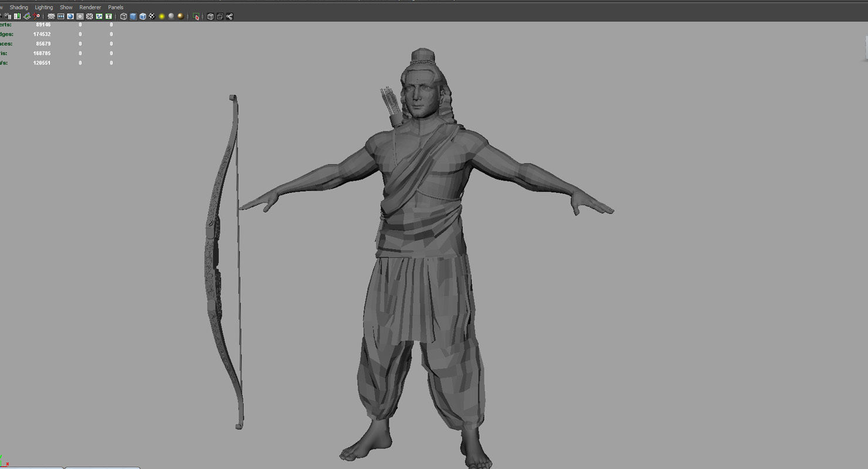Open the Renderer menu
Screen dimensions: 868x469
coord(90,7)
